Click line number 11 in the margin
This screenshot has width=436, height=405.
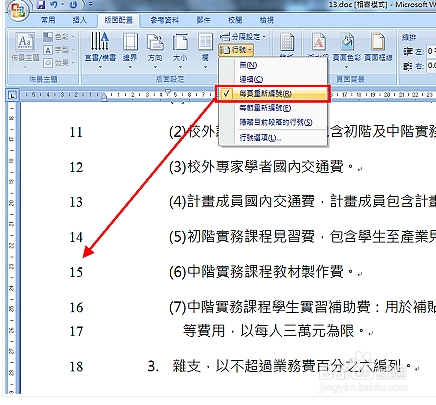[x=76, y=132]
